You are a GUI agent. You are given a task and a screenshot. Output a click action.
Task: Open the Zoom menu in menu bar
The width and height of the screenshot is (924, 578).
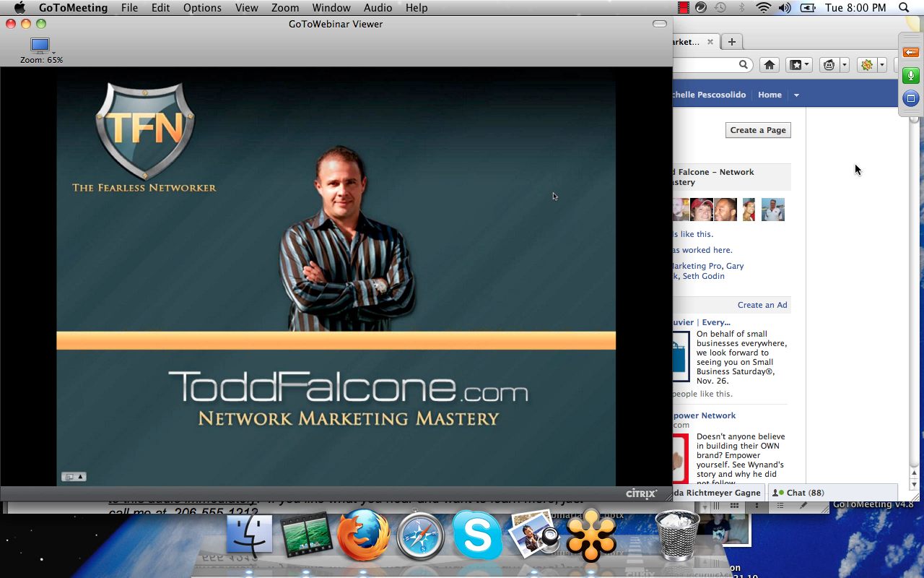point(285,8)
